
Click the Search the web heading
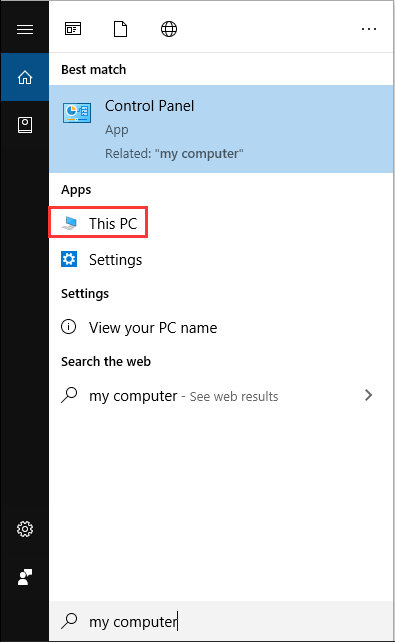(x=106, y=362)
